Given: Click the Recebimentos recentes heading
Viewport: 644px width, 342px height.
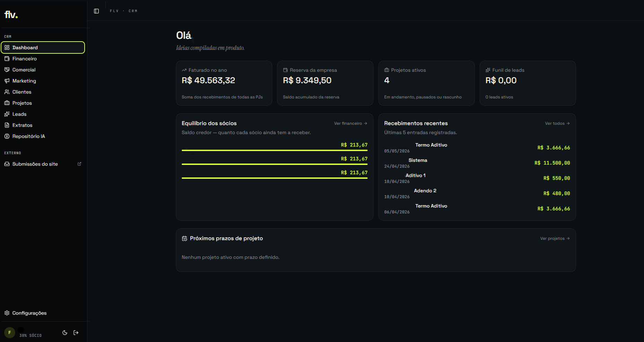Looking at the screenshot, I should pyautogui.click(x=416, y=123).
